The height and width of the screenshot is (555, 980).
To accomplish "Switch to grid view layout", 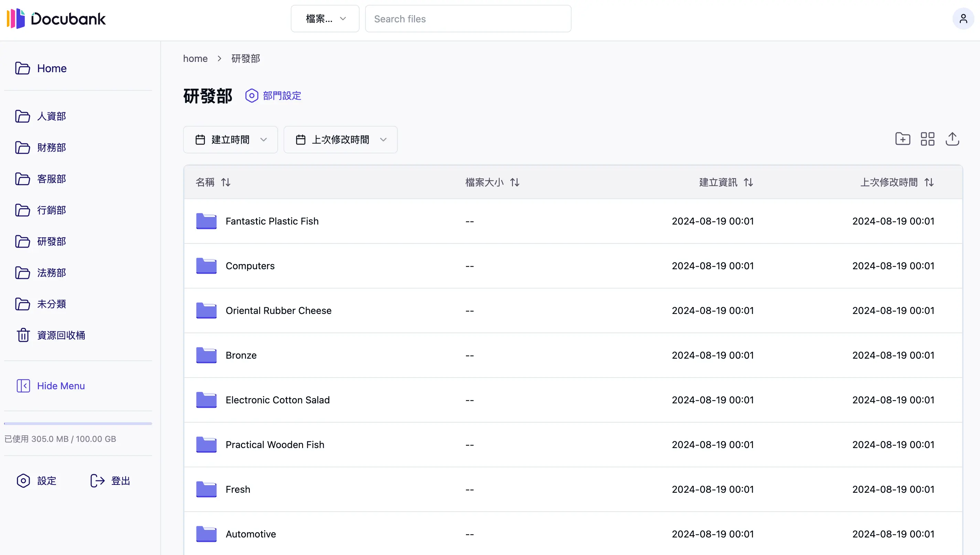I will tap(927, 139).
